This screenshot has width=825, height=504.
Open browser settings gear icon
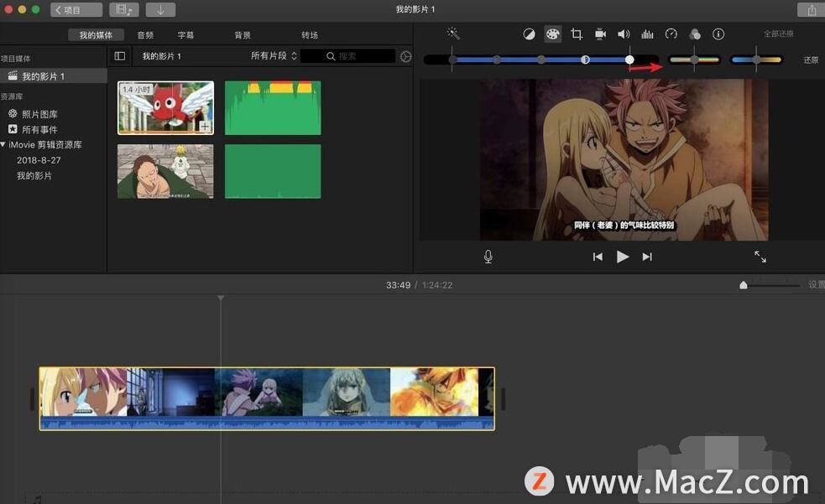point(405,56)
